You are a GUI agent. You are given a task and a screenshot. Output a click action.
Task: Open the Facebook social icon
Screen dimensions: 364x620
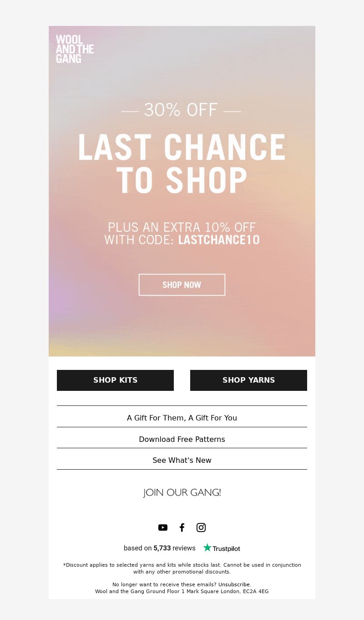pos(182,528)
